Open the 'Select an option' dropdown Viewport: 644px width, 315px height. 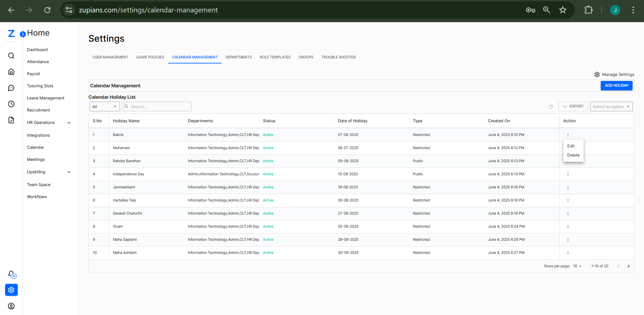(611, 107)
